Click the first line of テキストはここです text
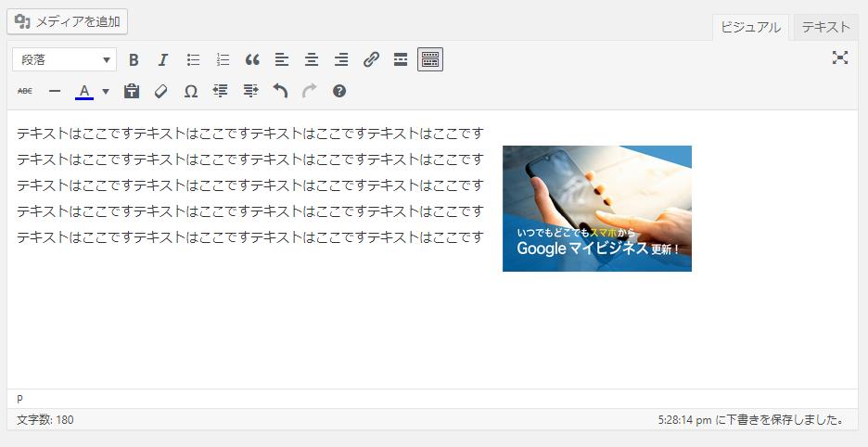Screen dimensions: 868x447 coord(250,134)
